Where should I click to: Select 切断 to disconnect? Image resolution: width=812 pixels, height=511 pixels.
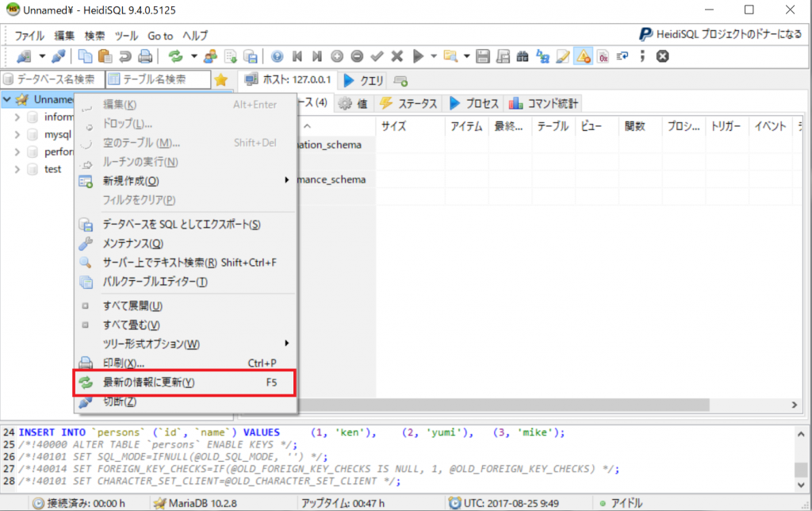(185, 401)
